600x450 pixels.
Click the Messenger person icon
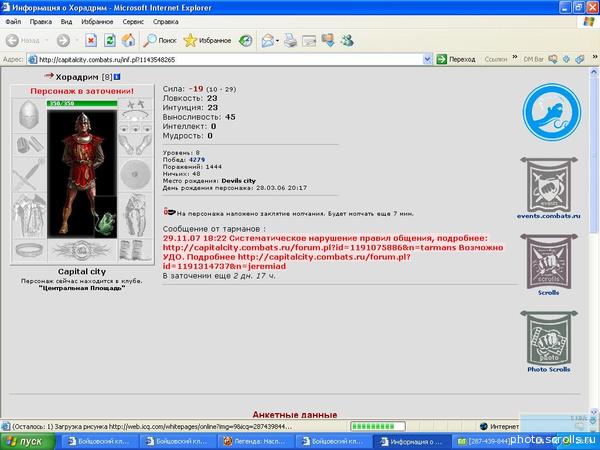(347, 40)
